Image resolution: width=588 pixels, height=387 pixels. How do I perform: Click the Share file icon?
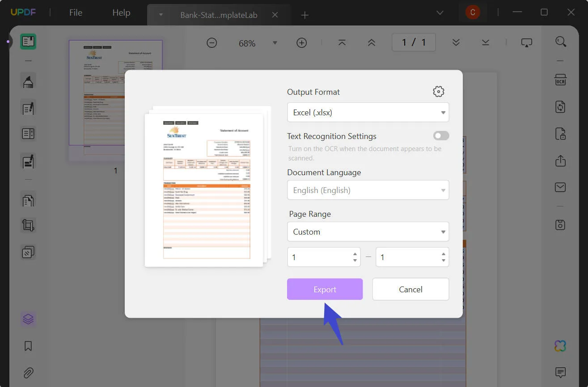click(x=560, y=161)
